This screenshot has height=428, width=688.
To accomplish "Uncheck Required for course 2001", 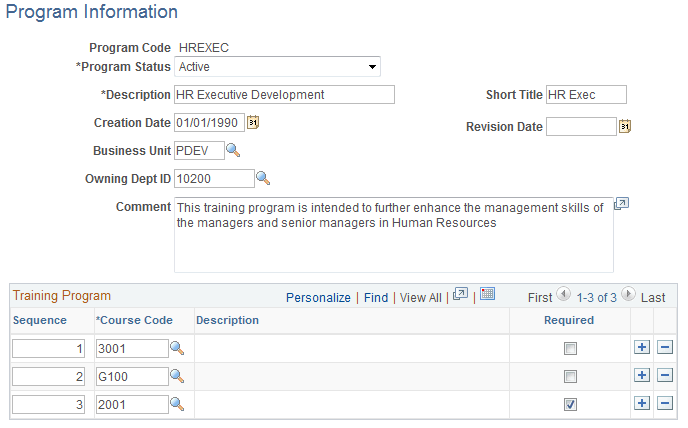I will pos(570,405).
